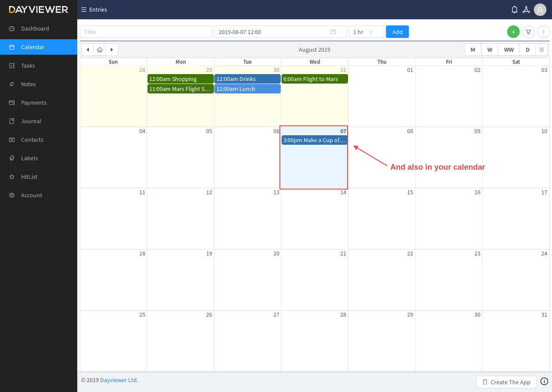This screenshot has width=552, height=392.
Task: Open the 12:00am Shopping event
Action: click(181, 79)
